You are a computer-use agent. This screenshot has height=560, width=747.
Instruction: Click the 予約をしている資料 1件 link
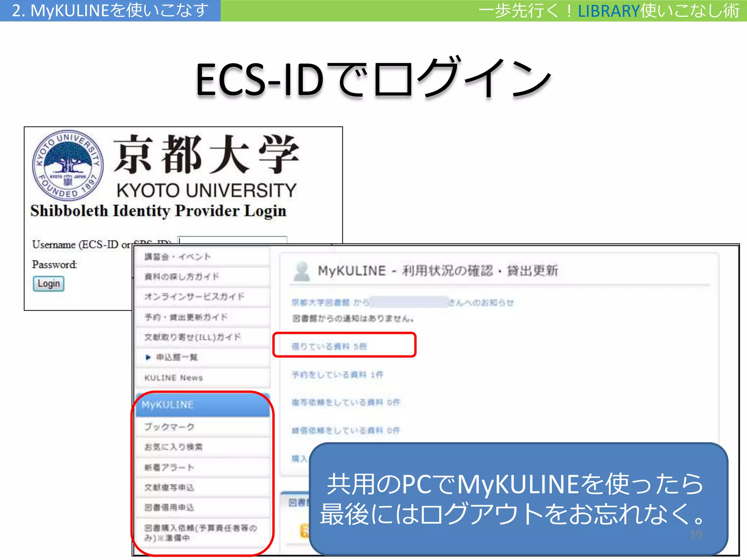pyautogui.click(x=337, y=374)
